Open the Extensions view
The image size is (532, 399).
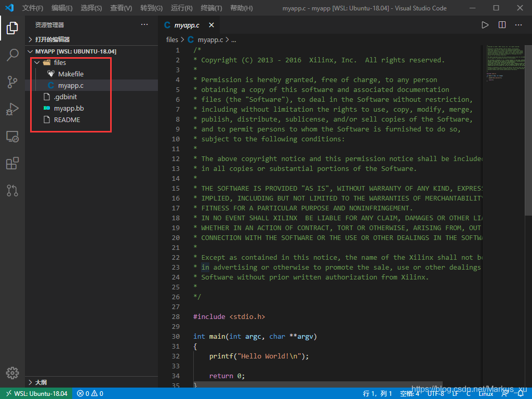12,164
